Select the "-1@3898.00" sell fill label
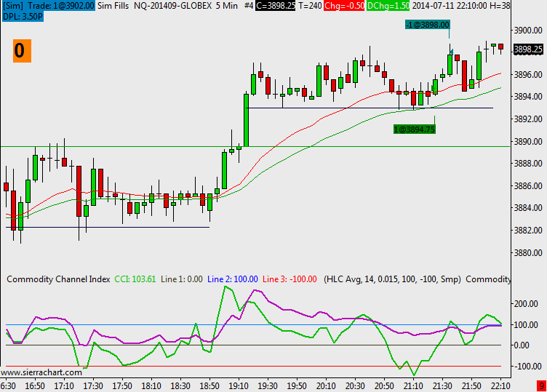Image resolution: width=547 pixels, height=392 pixels. coord(428,25)
